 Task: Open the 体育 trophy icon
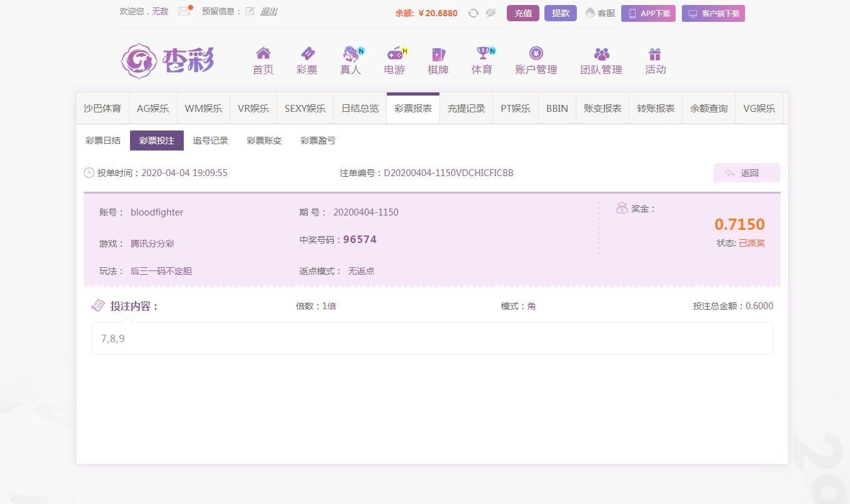point(482,54)
